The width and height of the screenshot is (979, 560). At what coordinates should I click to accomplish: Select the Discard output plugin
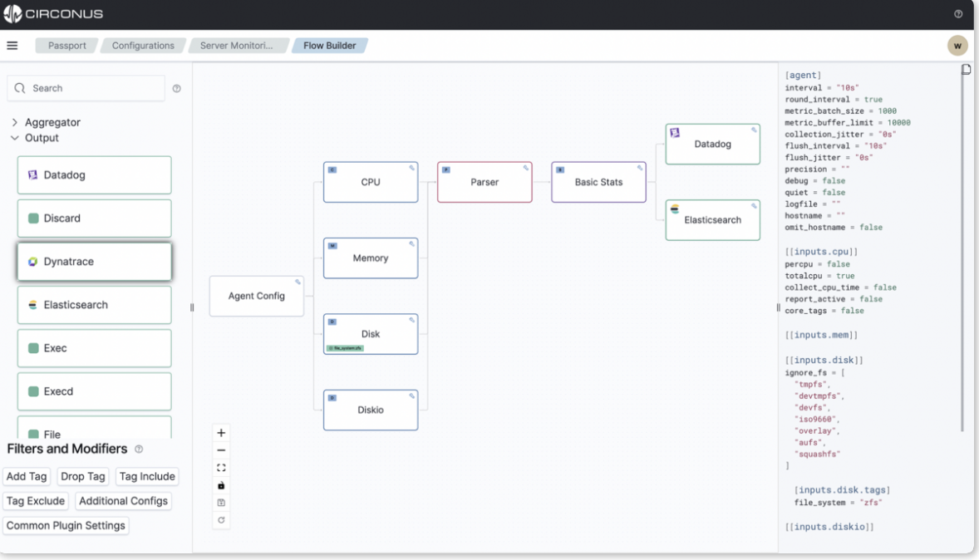click(x=94, y=219)
